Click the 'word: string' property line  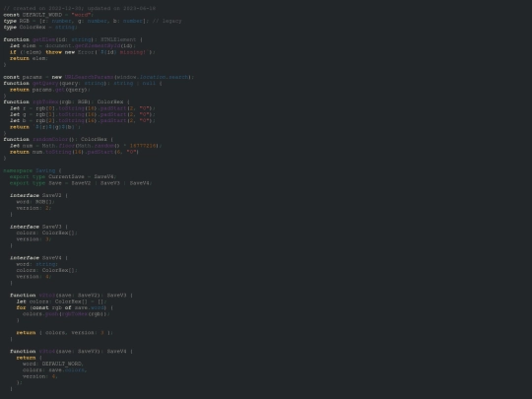click(37, 264)
